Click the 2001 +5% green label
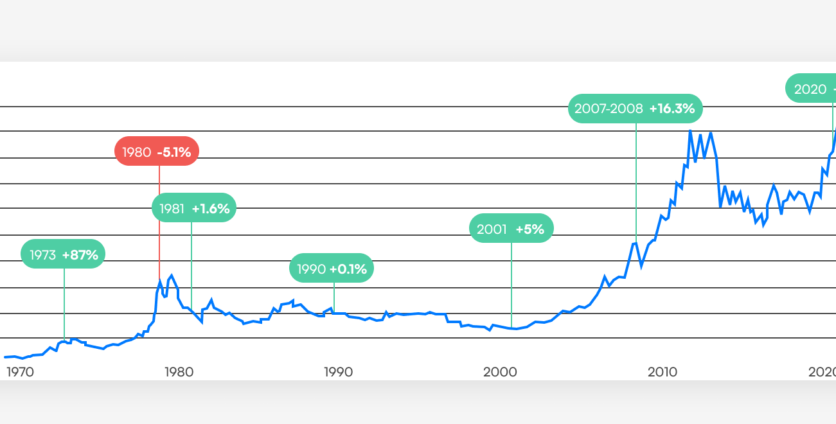The width and height of the screenshot is (836, 424). click(511, 229)
